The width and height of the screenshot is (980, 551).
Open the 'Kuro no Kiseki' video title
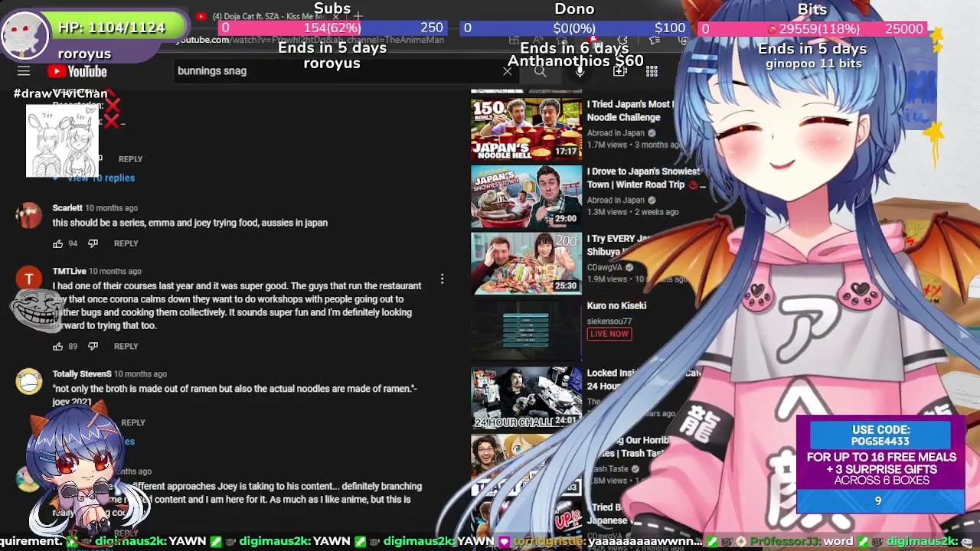[616, 306]
